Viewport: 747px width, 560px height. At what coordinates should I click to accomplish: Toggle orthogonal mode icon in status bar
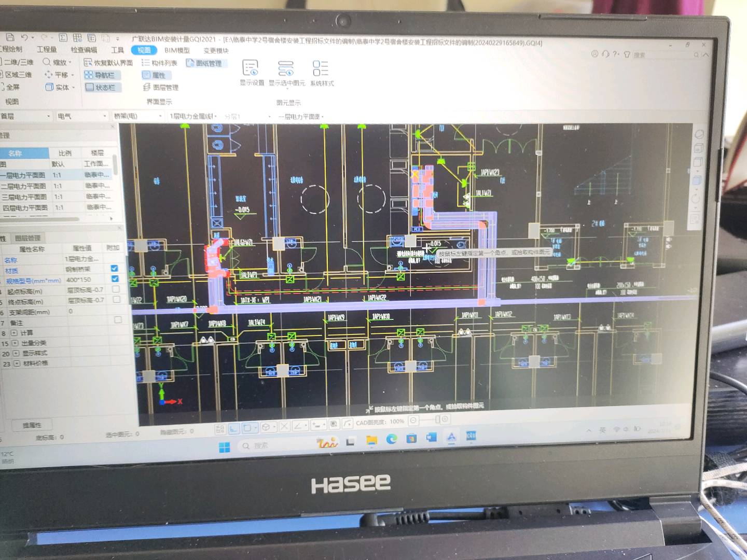[233, 428]
